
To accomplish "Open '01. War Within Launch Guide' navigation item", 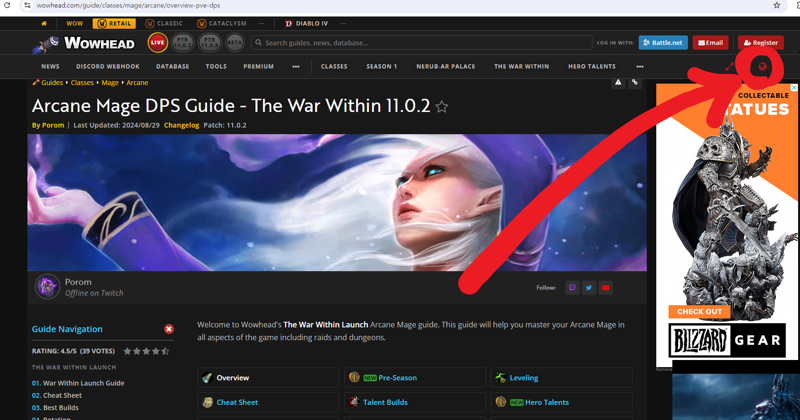I will pos(78,383).
